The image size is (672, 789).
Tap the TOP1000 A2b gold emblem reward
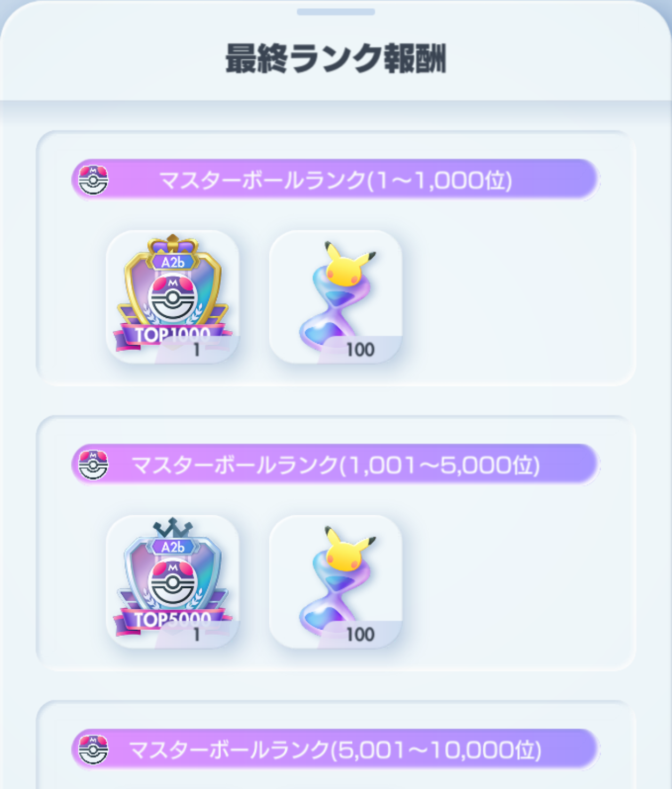(x=172, y=297)
